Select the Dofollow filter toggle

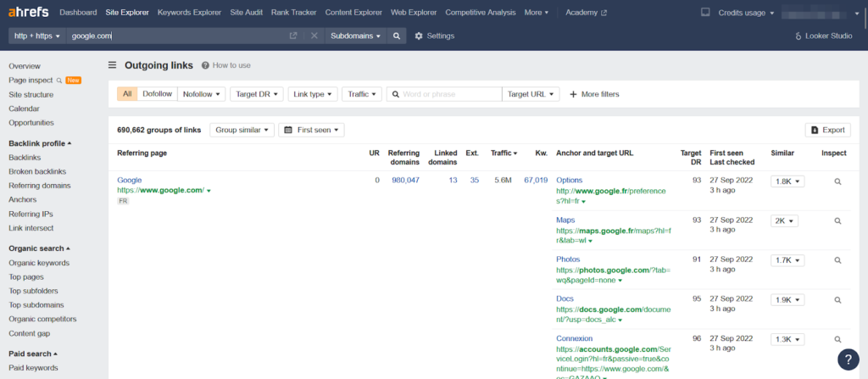click(157, 94)
